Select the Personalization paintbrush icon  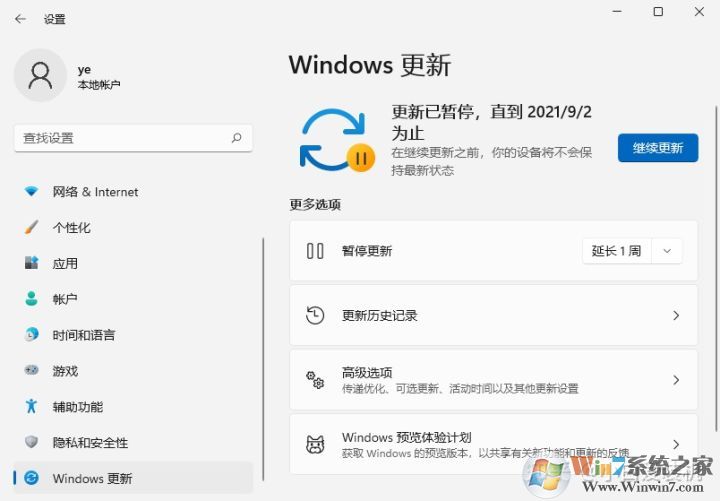[31, 227]
